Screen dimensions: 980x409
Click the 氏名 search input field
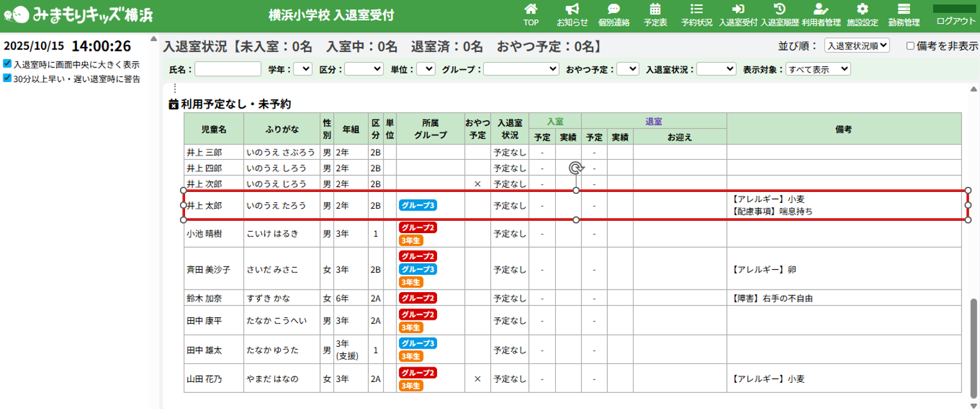pos(227,69)
